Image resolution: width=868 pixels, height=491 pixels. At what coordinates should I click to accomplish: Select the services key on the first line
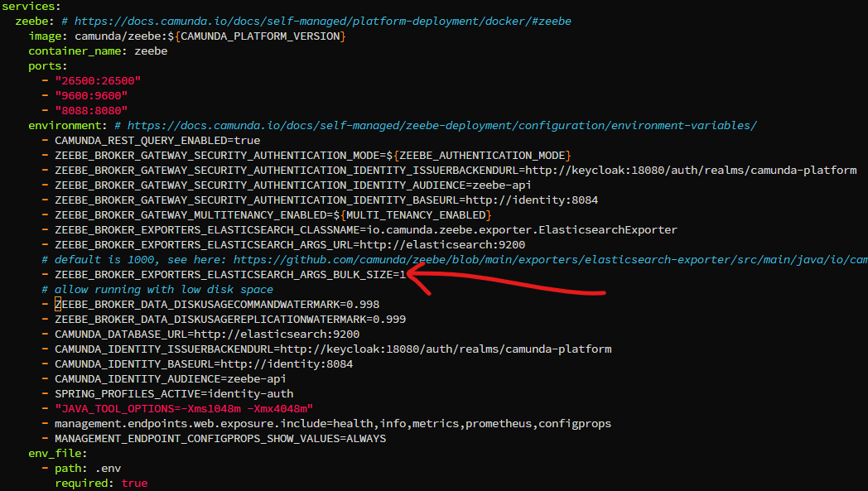click(x=29, y=7)
